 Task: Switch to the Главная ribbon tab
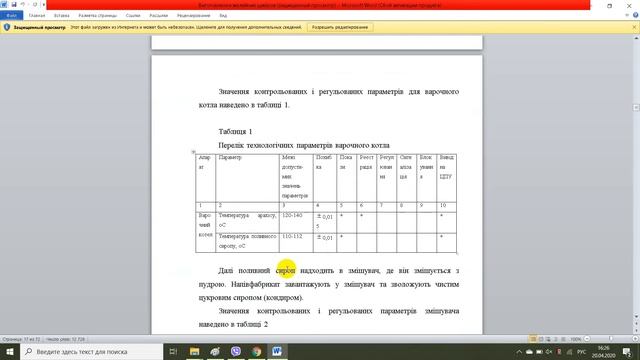click(37, 16)
